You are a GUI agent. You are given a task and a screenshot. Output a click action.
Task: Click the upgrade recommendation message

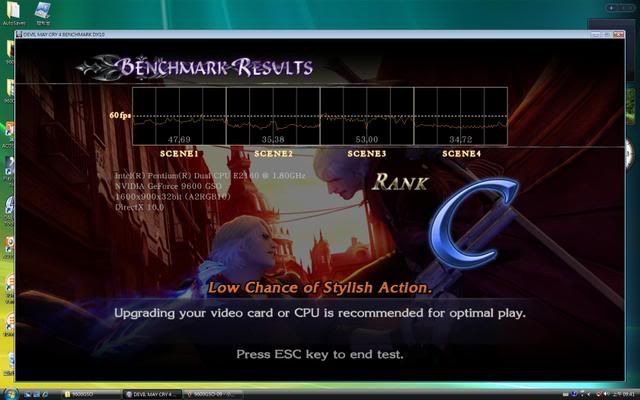tap(320, 313)
